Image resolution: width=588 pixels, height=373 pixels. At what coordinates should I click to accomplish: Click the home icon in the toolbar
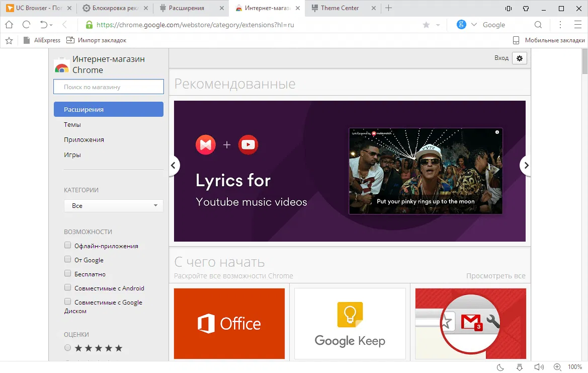9,25
